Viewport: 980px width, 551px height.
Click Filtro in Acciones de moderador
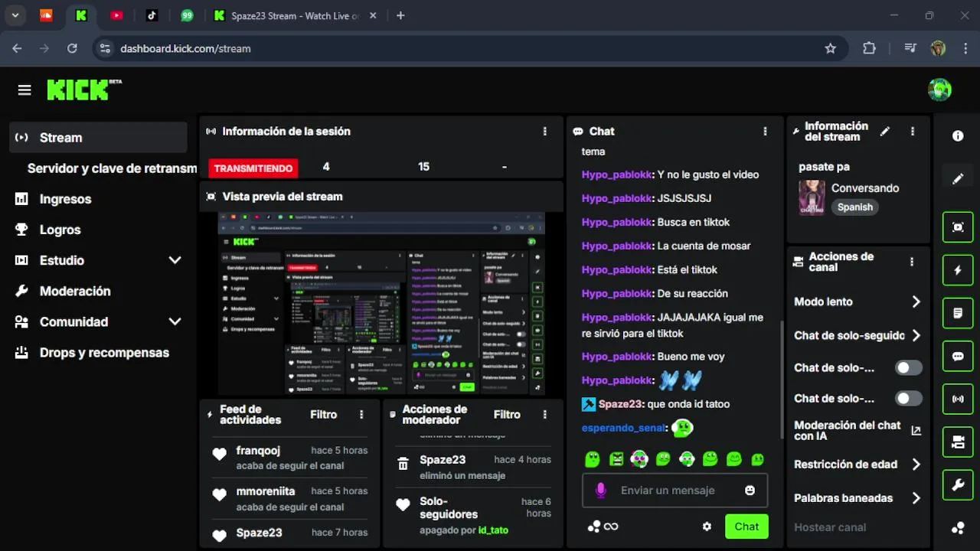507,415
